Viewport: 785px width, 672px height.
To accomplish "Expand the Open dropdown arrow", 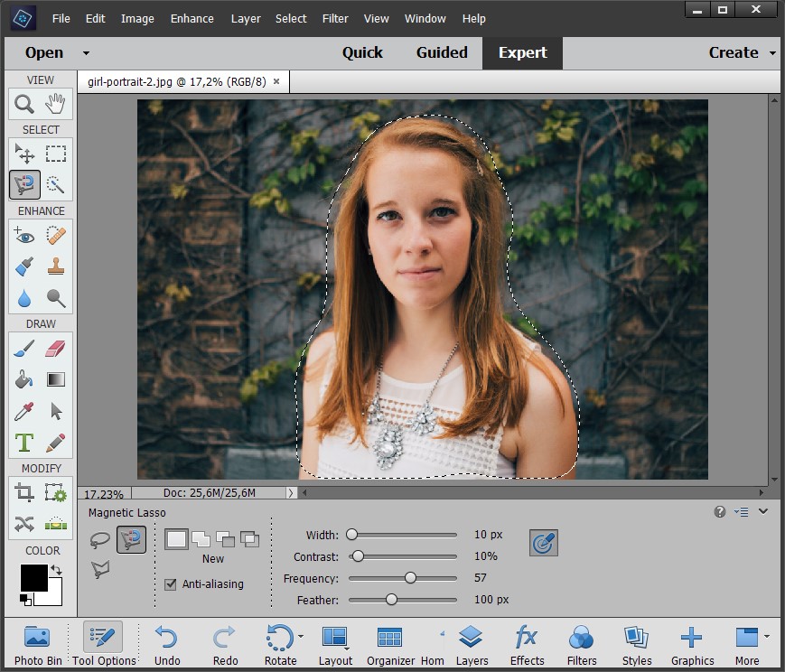I will 86,53.
